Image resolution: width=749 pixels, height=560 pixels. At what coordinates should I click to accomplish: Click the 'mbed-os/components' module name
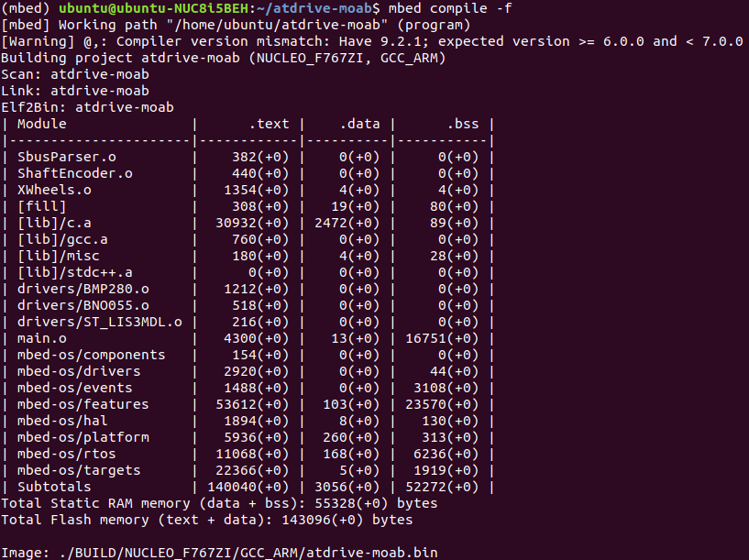pyautogui.click(x=92, y=355)
